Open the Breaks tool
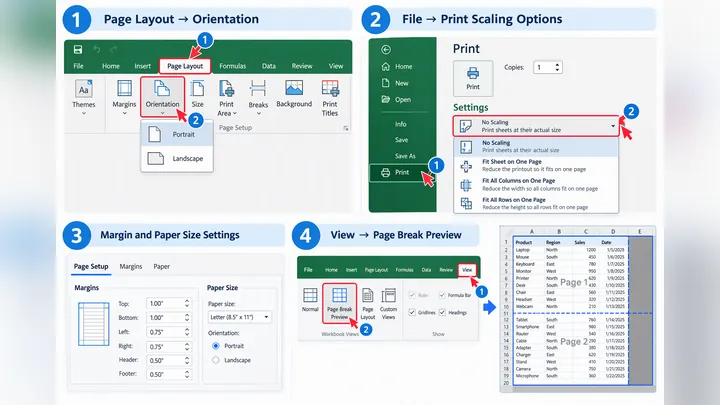Image resolution: width=720 pixels, height=405 pixels. click(x=258, y=97)
